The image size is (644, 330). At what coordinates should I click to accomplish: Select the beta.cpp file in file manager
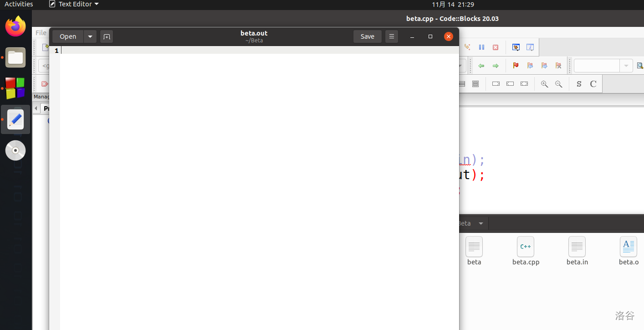[526, 251]
